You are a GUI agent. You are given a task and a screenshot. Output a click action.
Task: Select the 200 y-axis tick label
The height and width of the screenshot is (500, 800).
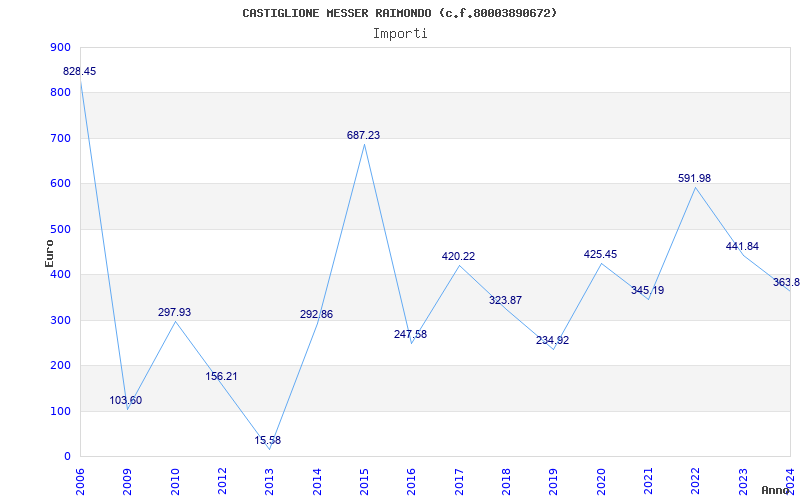(x=60, y=366)
